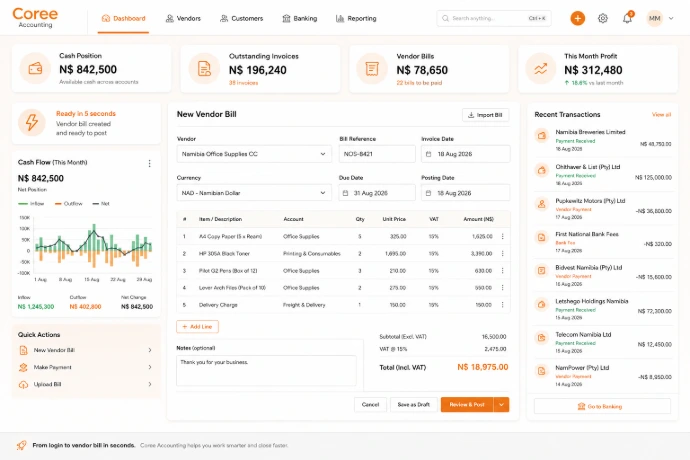Open Due Date 31 Aug picker
Viewport: 690px width, 460px height.
377,193
